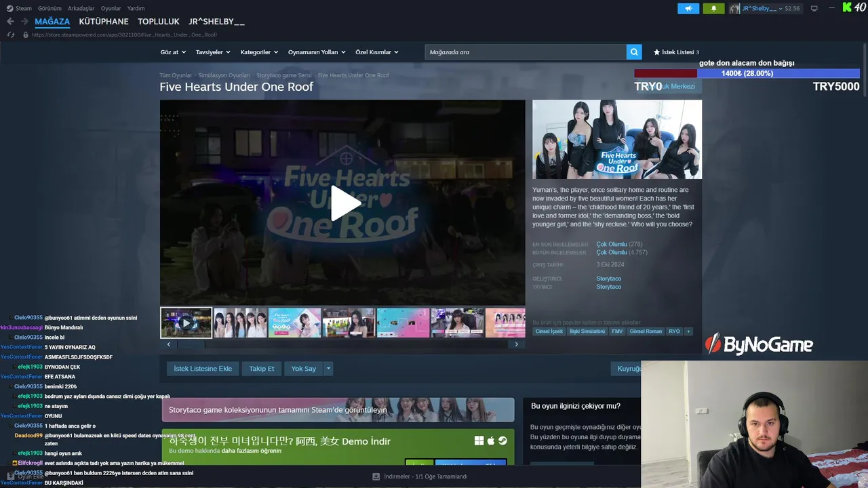
Task: Click the lock icon beside the URL
Action: tap(25, 35)
